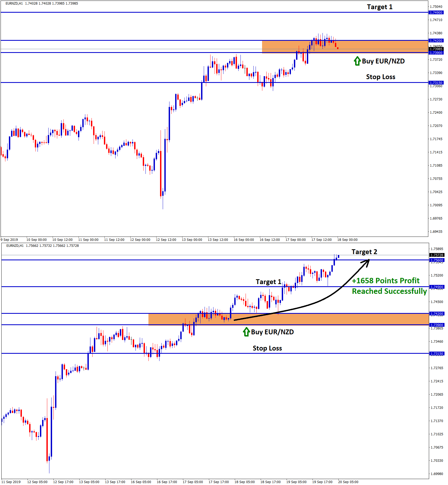Click the '11 Sep 2019' time axis label

coord(11,482)
